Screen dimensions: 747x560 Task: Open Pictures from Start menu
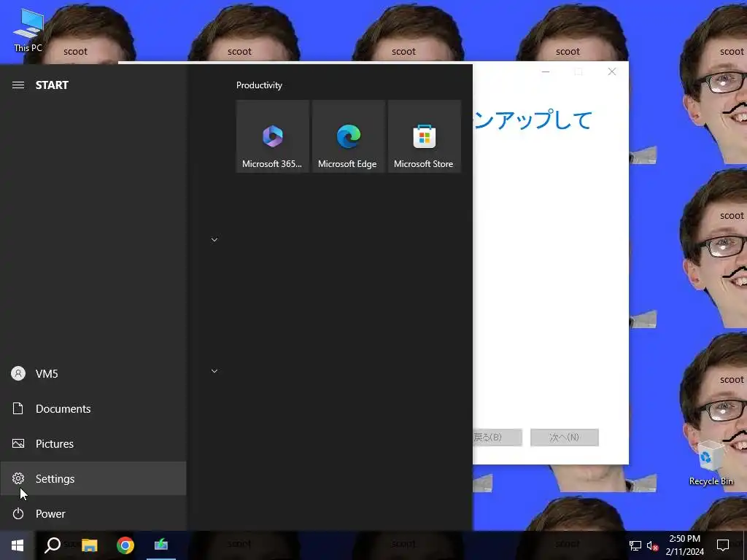pyautogui.click(x=93, y=444)
